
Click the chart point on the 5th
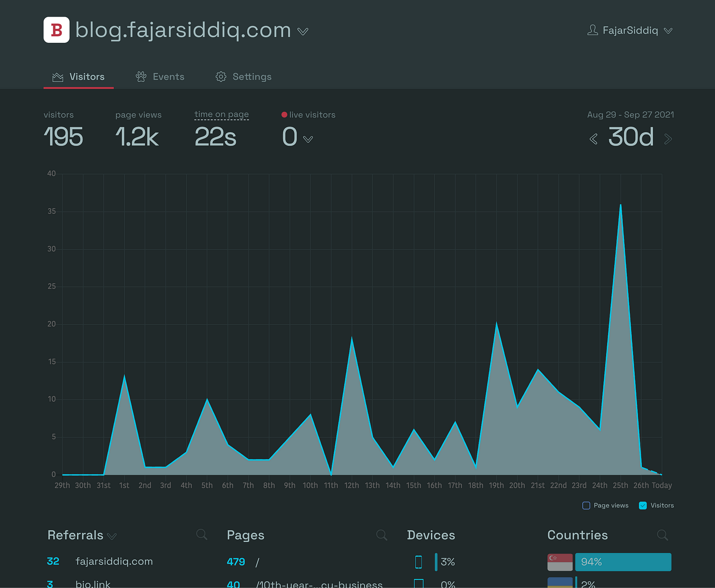[x=207, y=399]
